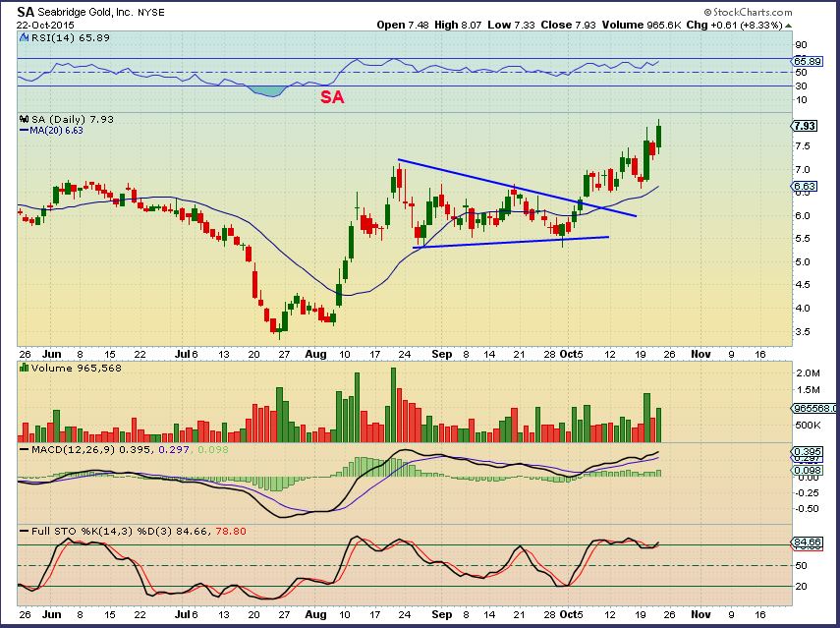Viewport: 840px width, 628px height.
Task: Click the upper Nov label on the price axis
Action: click(700, 354)
